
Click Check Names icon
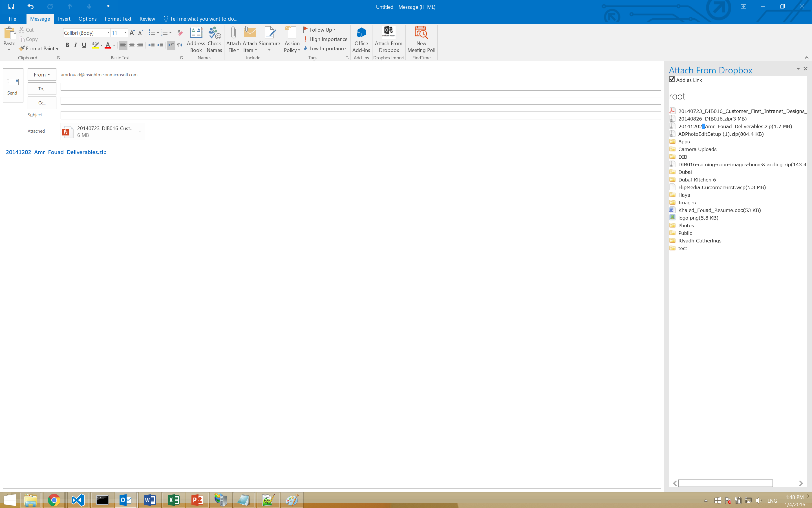pyautogui.click(x=214, y=39)
